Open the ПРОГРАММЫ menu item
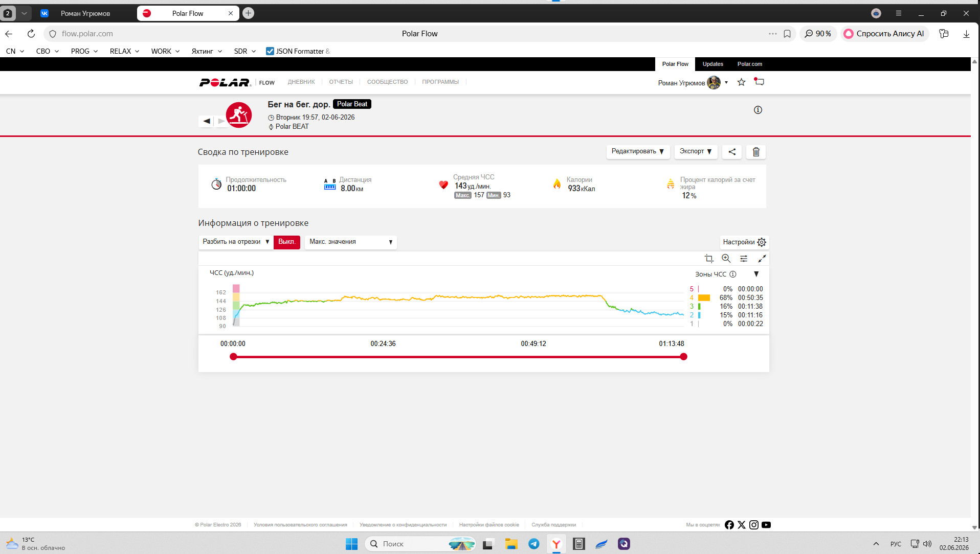Image resolution: width=980 pixels, height=554 pixels. tap(440, 82)
